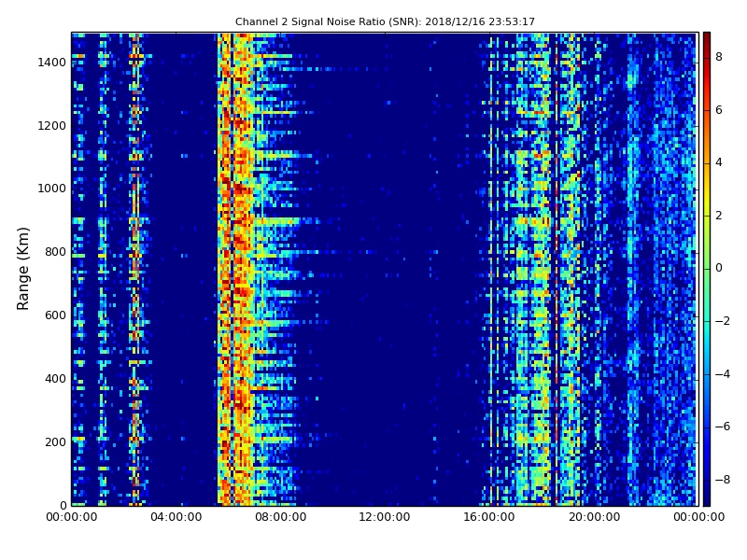The width and height of the screenshot is (747, 560).
Task: Click the 0 range tick label on y-axis
Action: (63, 505)
